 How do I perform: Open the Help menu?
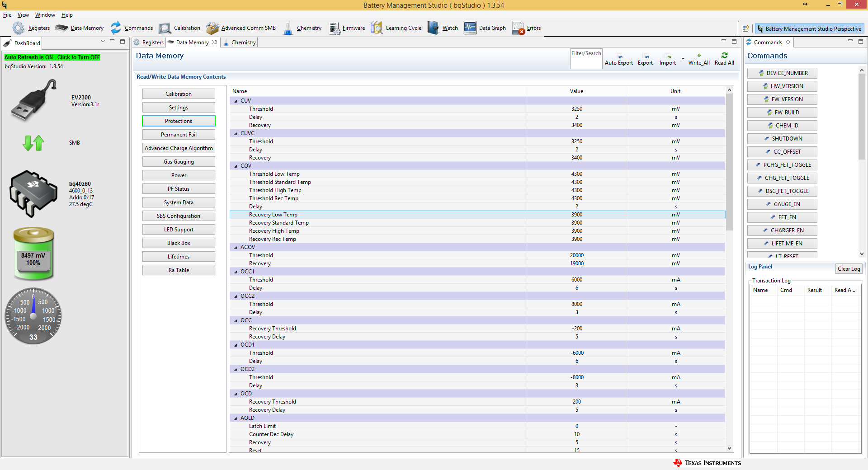click(x=67, y=15)
